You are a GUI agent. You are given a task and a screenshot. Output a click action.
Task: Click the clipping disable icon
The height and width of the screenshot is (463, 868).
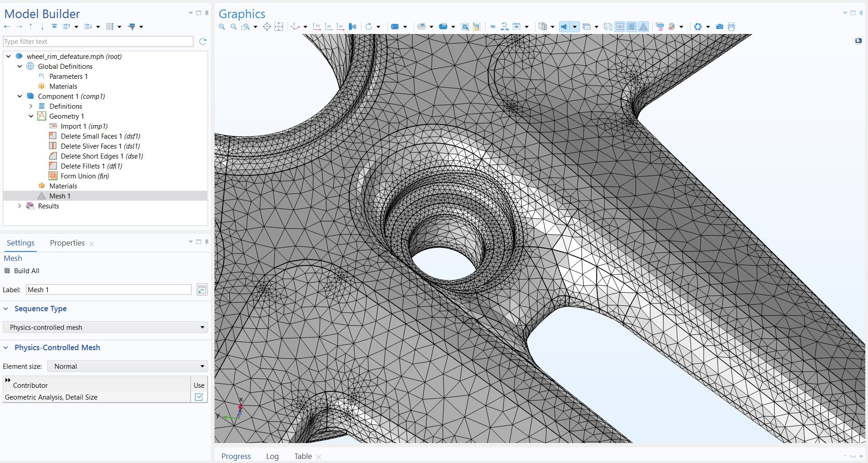coord(660,27)
